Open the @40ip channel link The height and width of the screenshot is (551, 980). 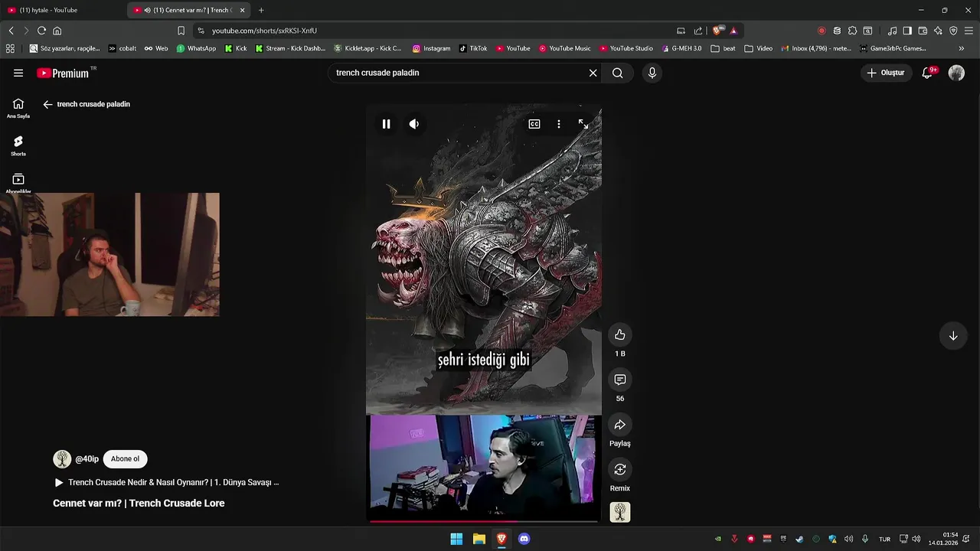[87, 459]
